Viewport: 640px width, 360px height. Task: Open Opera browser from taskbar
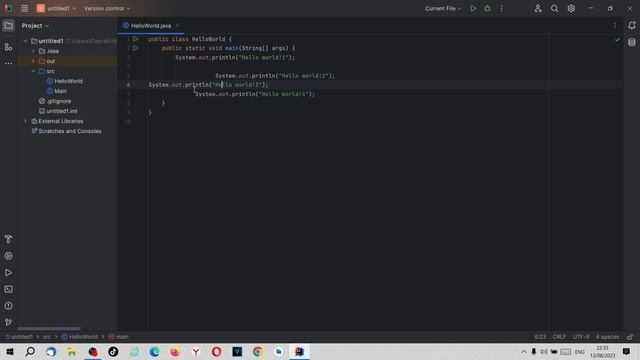[x=216, y=351]
